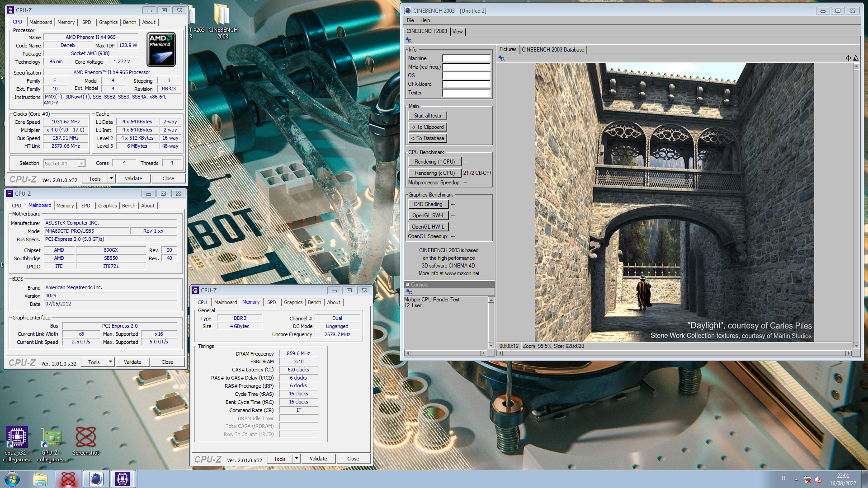
Task: Click the pin icon below the Pictures tab
Action: (x=501, y=58)
